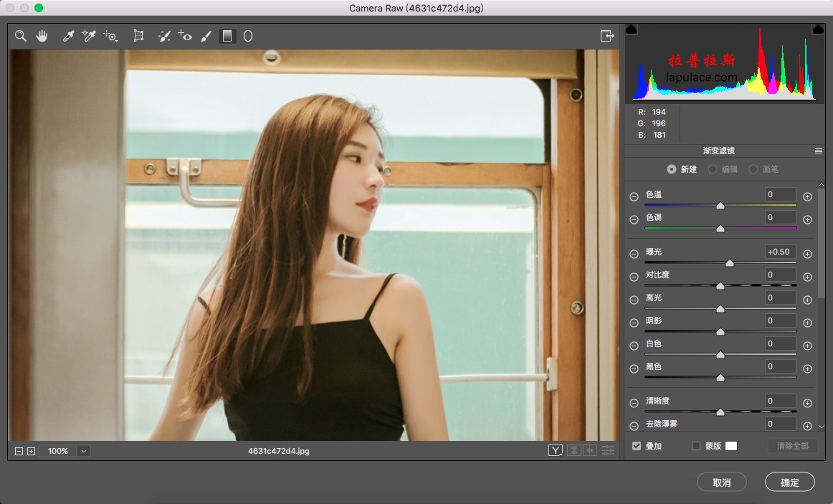
Task: Click the 对比度 value field
Action: click(x=780, y=275)
